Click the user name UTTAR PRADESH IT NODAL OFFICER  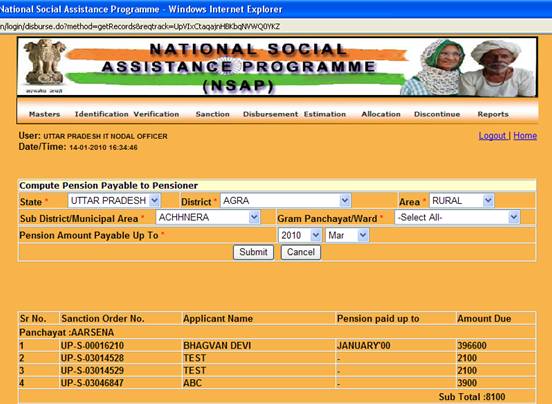(x=105, y=136)
